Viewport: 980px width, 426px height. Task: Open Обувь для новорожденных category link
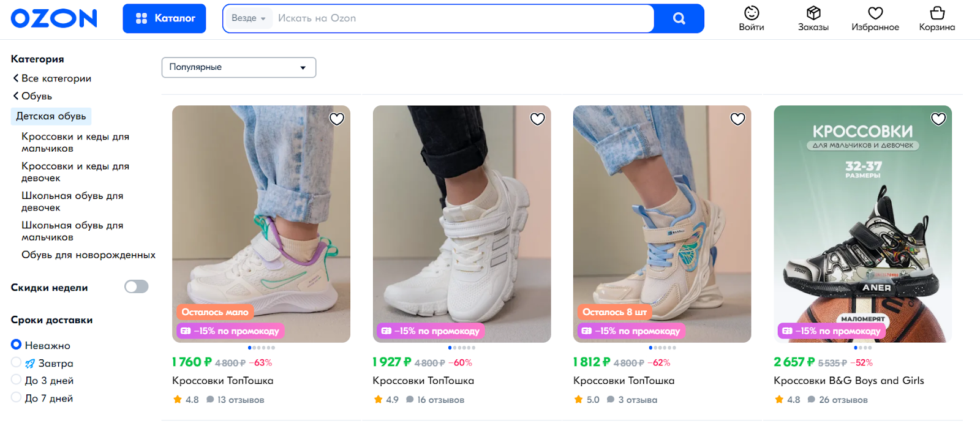pyautogui.click(x=88, y=255)
